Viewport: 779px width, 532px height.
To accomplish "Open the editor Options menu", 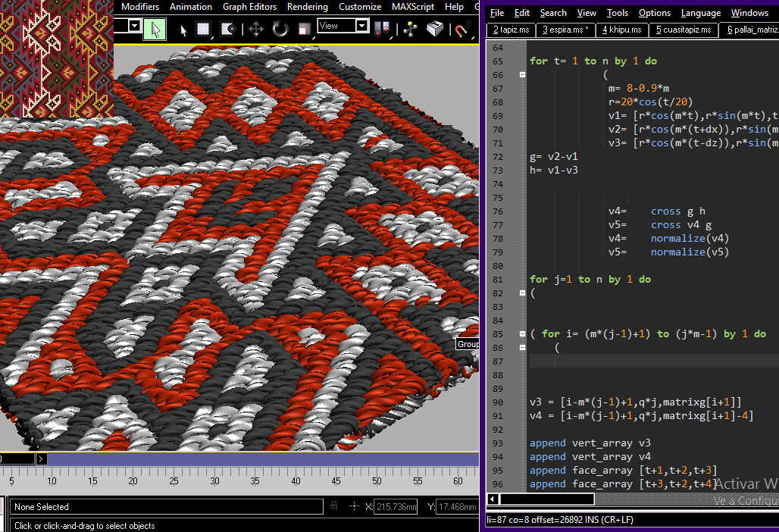I will click(x=654, y=13).
